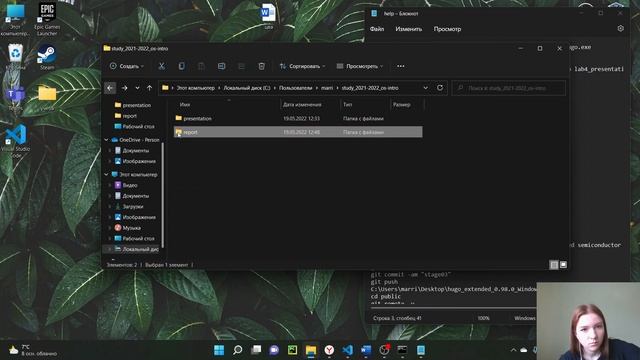Open the Изменить menu in Notepad

409,29
